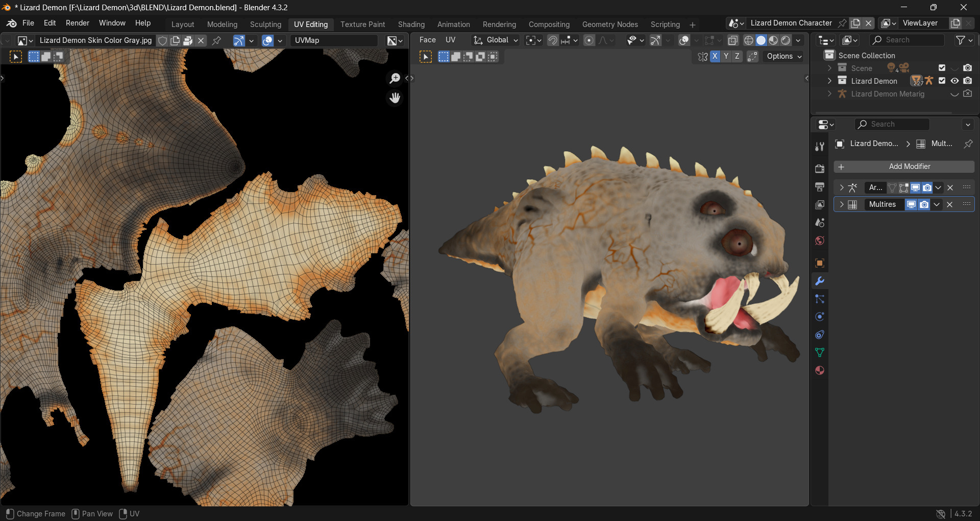Image resolution: width=980 pixels, height=521 pixels.
Task: Open the Face menu in 3D viewport
Action: pos(427,40)
